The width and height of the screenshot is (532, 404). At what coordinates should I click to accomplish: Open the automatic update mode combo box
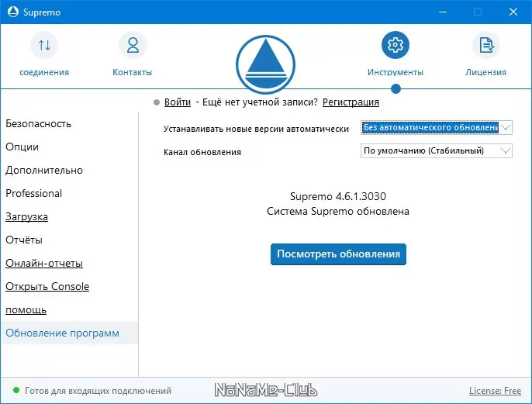(x=437, y=127)
